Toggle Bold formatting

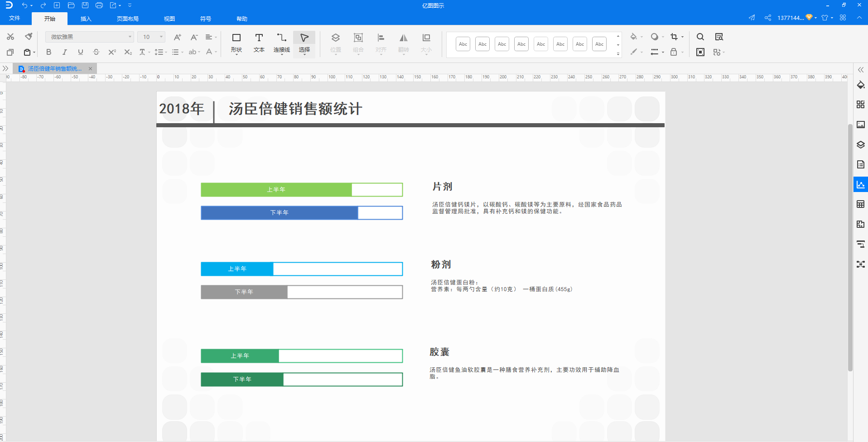point(49,52)
